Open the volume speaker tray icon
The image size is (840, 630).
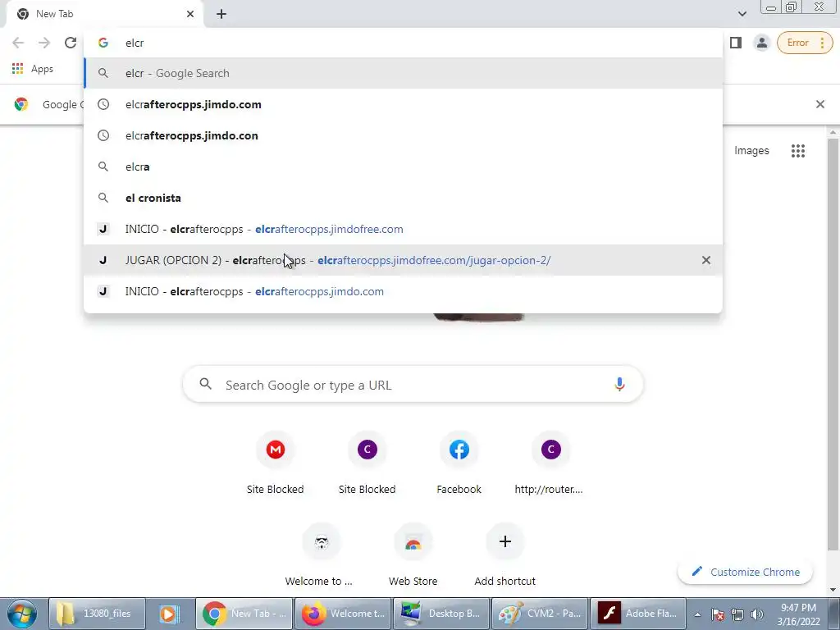757,614
